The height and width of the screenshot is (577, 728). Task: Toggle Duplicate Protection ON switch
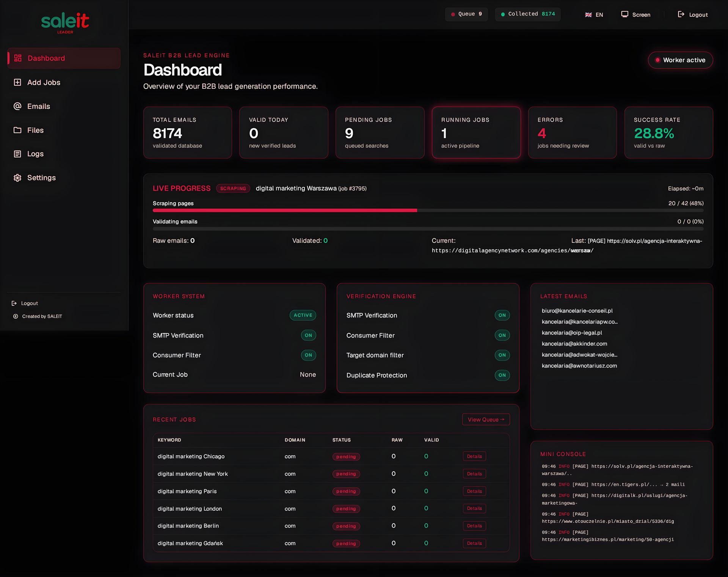coord(502,375)
